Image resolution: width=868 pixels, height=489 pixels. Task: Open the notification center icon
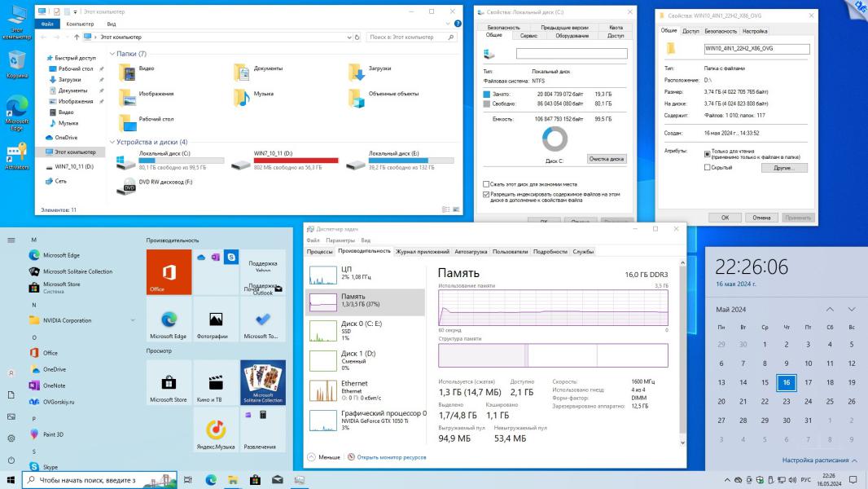pyautogui.click(x=853, y=479)
